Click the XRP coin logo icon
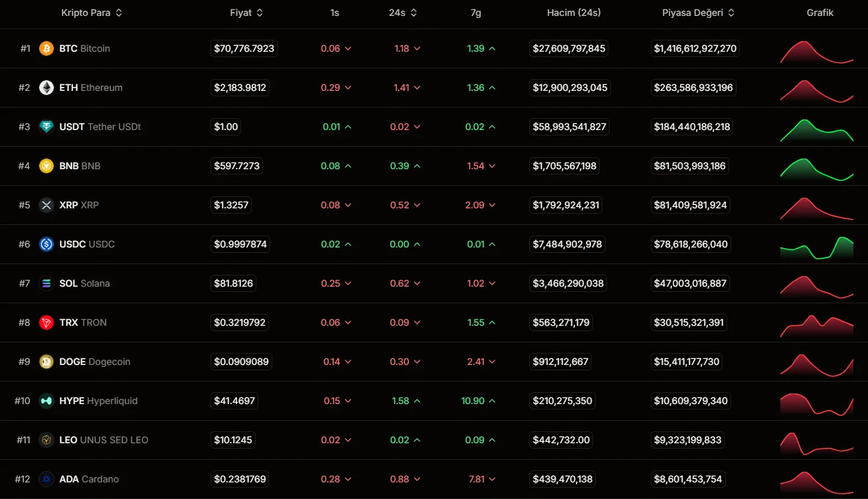The width and height of the screenshot is (868, 499). 46,205
